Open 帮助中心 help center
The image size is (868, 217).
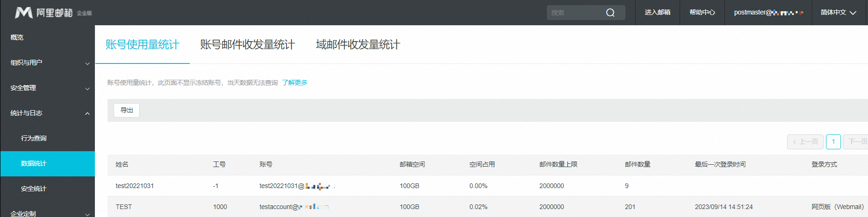(x=702, y=13)
